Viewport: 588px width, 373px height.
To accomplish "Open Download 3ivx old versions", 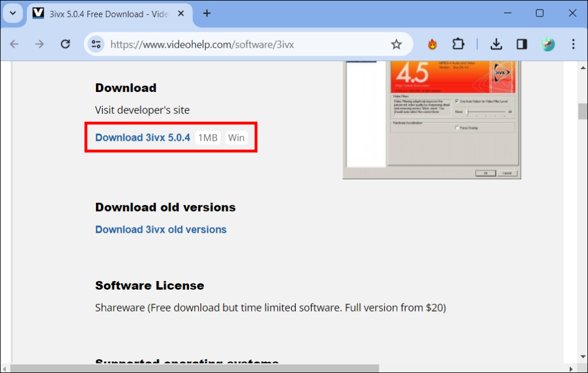I will [161, 229].
